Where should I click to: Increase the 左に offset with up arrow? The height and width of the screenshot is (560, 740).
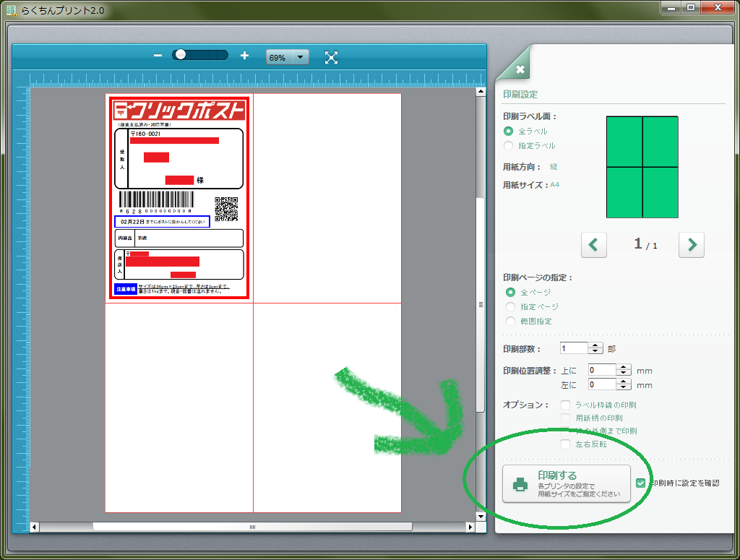[624, 382]
